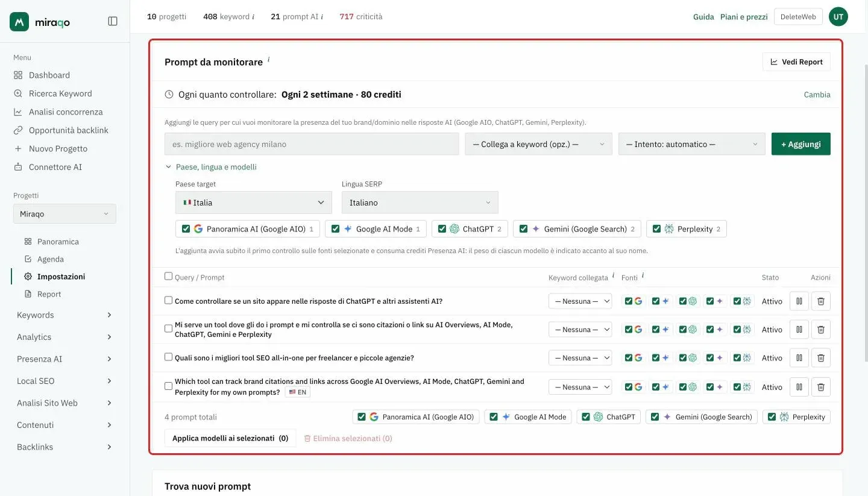This screenshot has width=868, height=496.
Task: Open the 'Intento: automatico' dropdown
Action: [692, 144]
